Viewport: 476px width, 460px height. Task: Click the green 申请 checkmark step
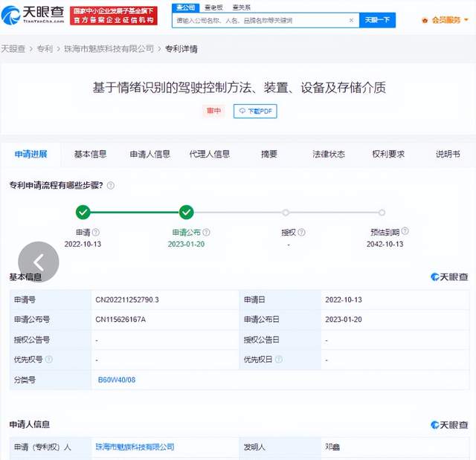[x=83, y=213]
